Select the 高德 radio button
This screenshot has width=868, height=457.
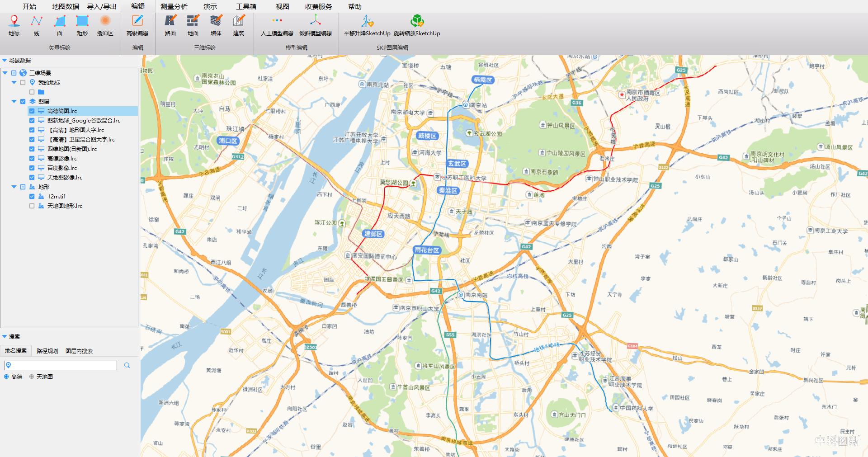point(6,377)
